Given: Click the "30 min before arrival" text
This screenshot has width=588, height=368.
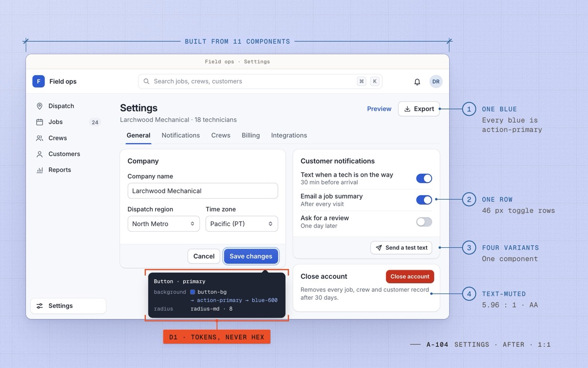Looking at the screenshot, I should click(x=329, y=183).
